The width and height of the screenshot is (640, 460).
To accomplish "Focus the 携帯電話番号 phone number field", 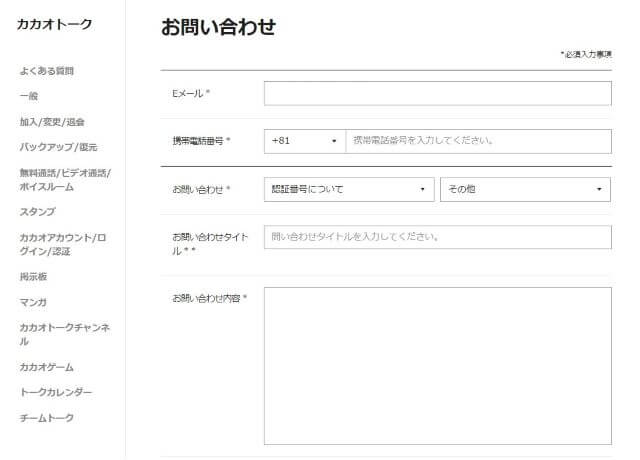I will 478,141.
